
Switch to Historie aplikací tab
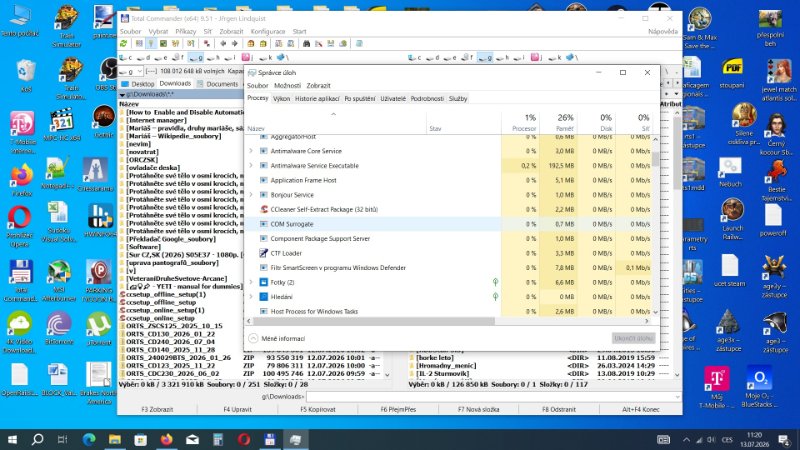[x=317, y=98]
